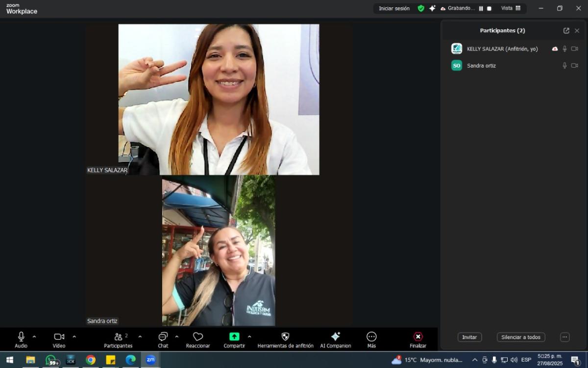Open the Chat icon in toolbar
588x368 pixels.
coord(163,337)
